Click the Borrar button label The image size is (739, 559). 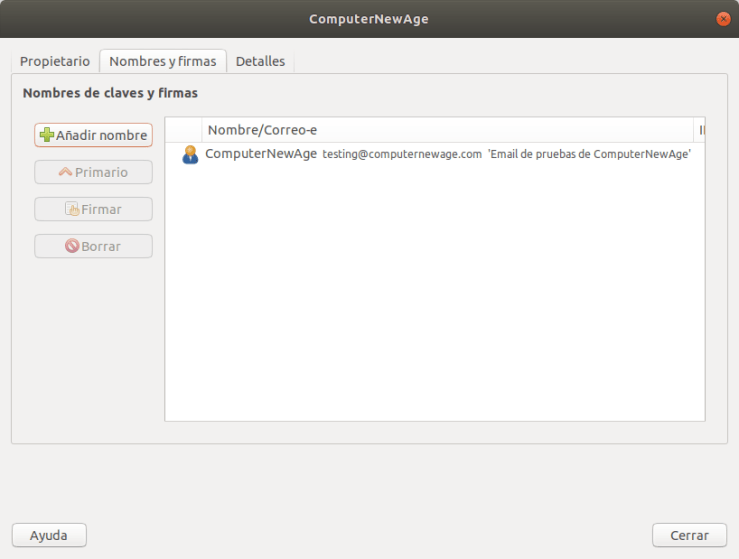tap(101, 246)
